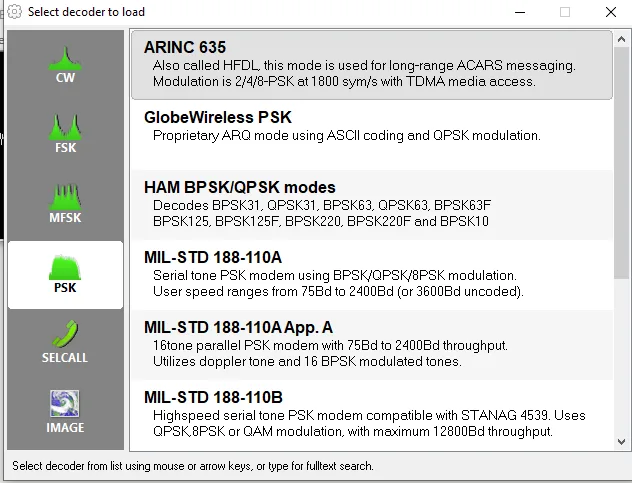This screenshot has height=483, width=632.
Task: Click the scrollbar up arrow
Action: coord(622,39)
